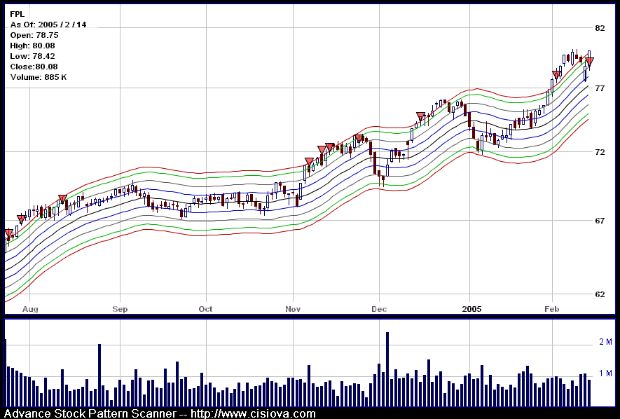Click the red triangle marker in mid-December near 75
Image resolution: width=620 pixels, height=419 pixels.
421,116
